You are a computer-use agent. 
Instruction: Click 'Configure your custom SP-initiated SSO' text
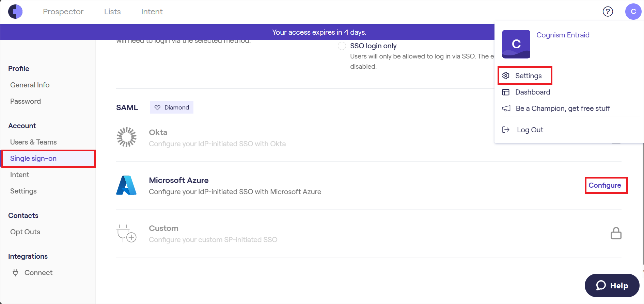pyautogui.click(x=213, y=240)
